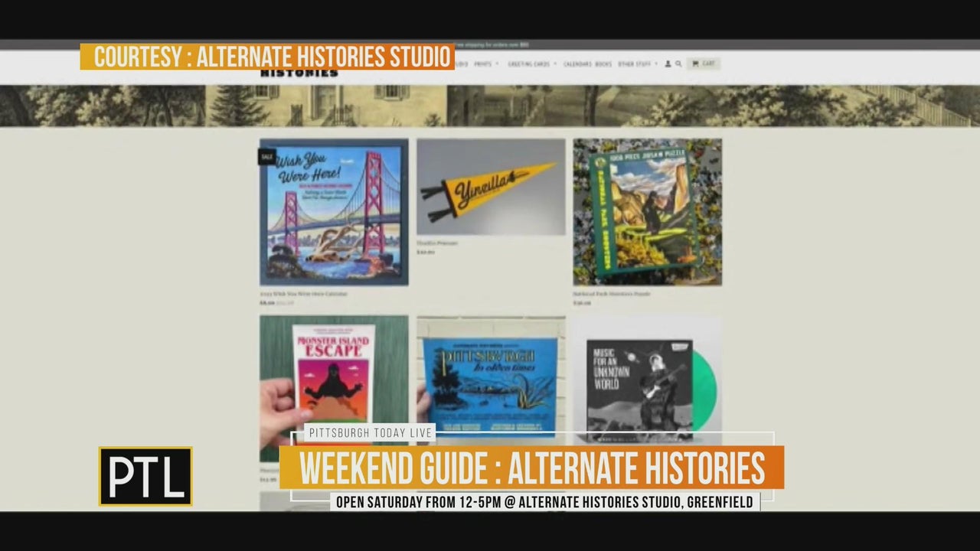Select the Pittsburgh in Olden Times print

click(x=491, y=375)
